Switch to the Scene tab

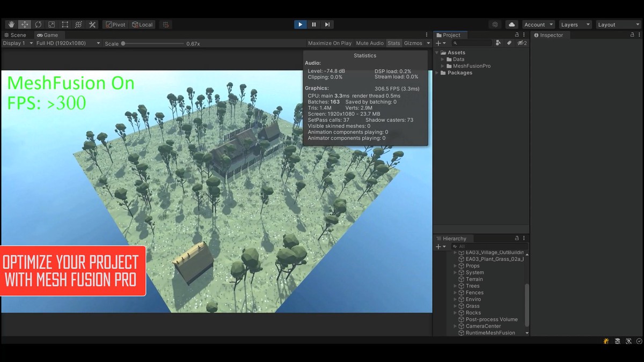(x=15, y=35)
